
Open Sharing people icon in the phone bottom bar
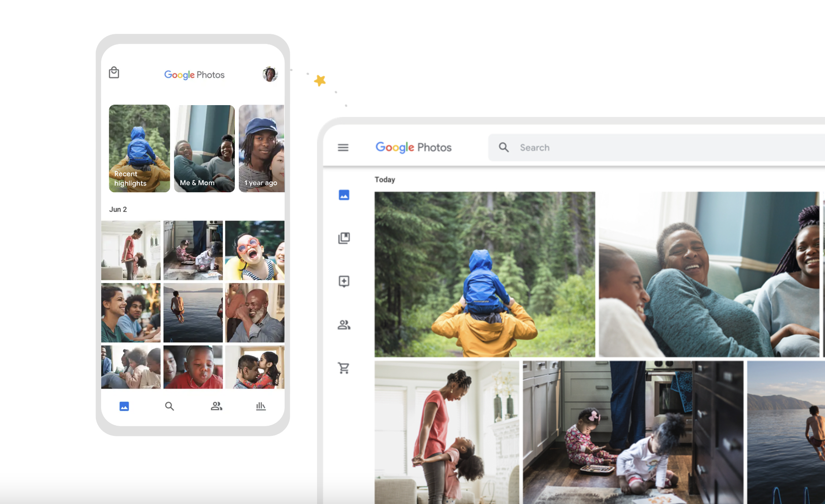point(216,406)
